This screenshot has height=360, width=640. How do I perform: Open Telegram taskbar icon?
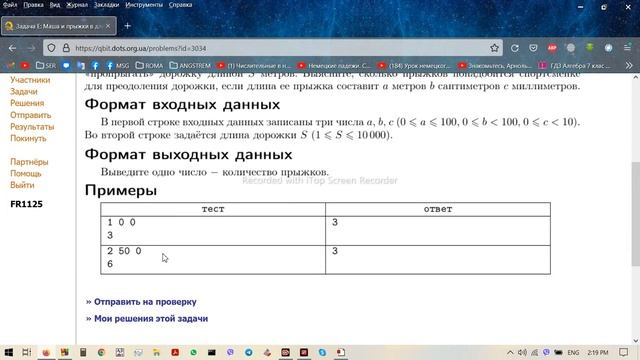[249, 352]
